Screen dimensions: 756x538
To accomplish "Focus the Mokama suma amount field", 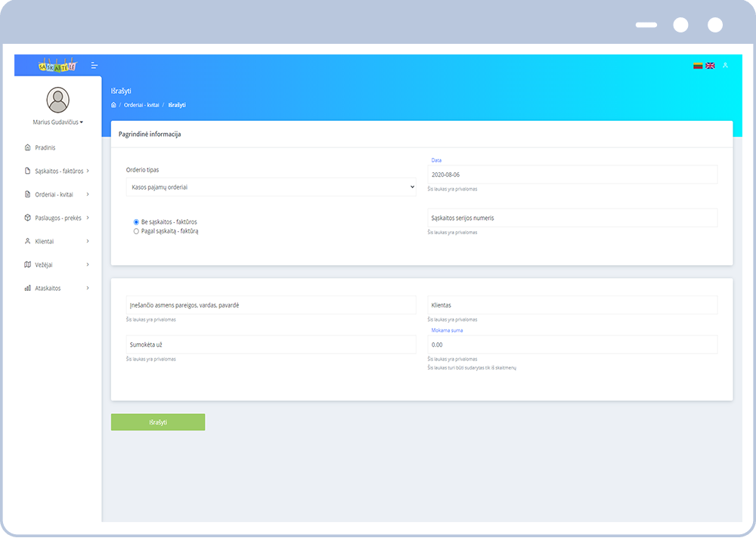I will pos(572,345).
